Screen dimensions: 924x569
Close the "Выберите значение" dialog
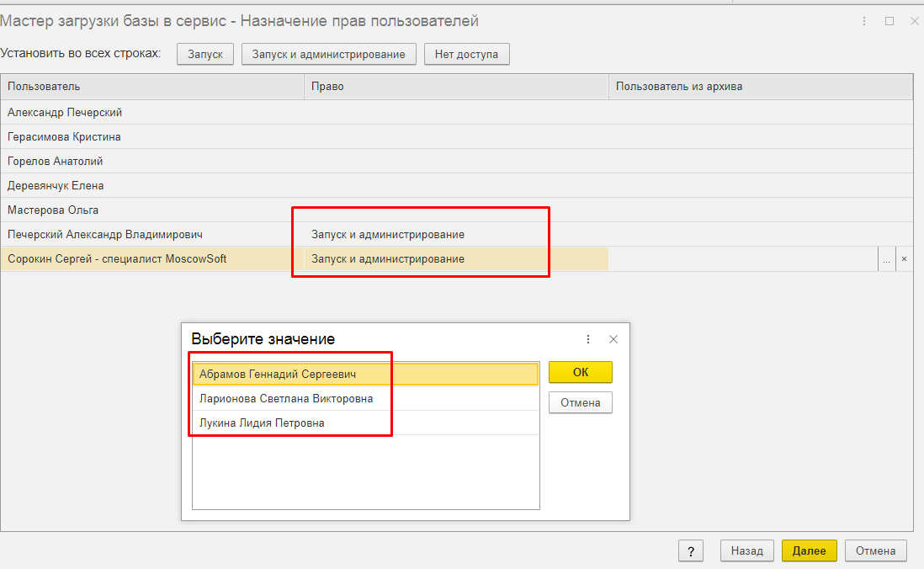(613, 339)
